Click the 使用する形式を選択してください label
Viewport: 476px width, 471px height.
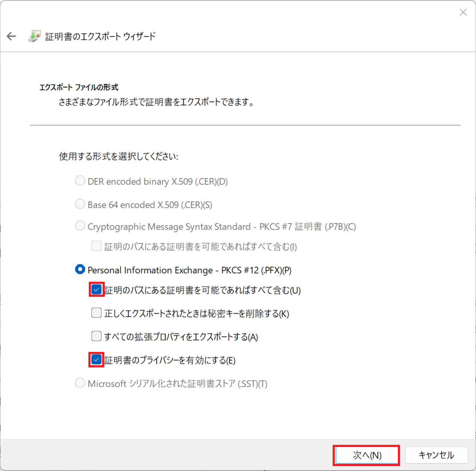[119, 156]
